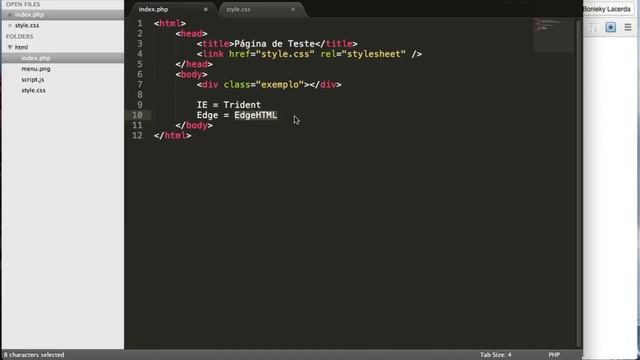The width and height of the screenshot is (640, 360).
Task: Click the IE = Trident line
Action: (x=229, y=105)
